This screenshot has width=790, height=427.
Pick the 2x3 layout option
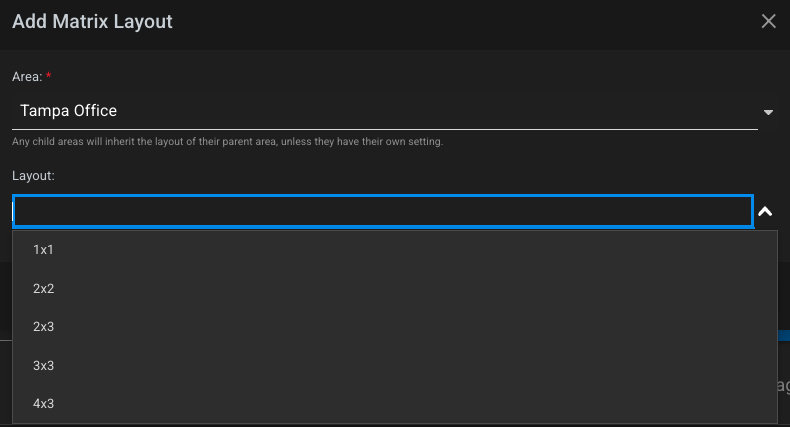[x=43, y=327]
